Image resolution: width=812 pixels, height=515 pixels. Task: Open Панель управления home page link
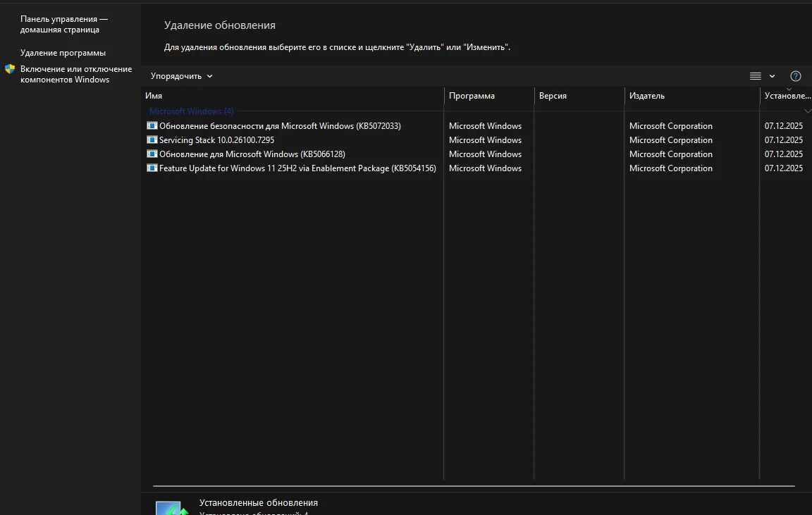(63, 25)
